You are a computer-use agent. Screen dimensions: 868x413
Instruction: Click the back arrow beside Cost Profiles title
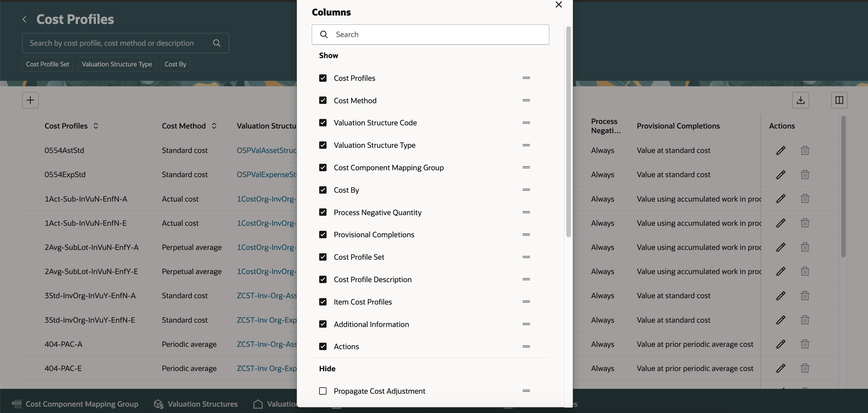pos(24,19)
